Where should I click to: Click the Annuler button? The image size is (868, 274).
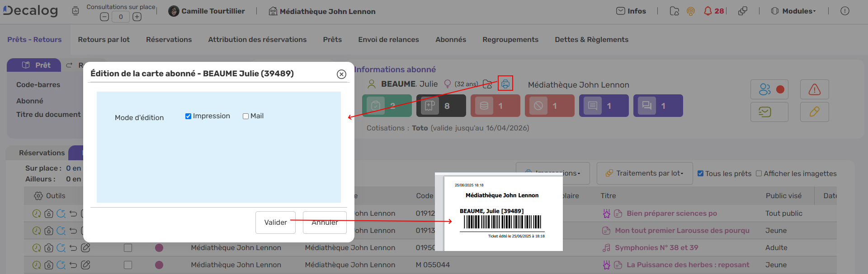(325, 223)
